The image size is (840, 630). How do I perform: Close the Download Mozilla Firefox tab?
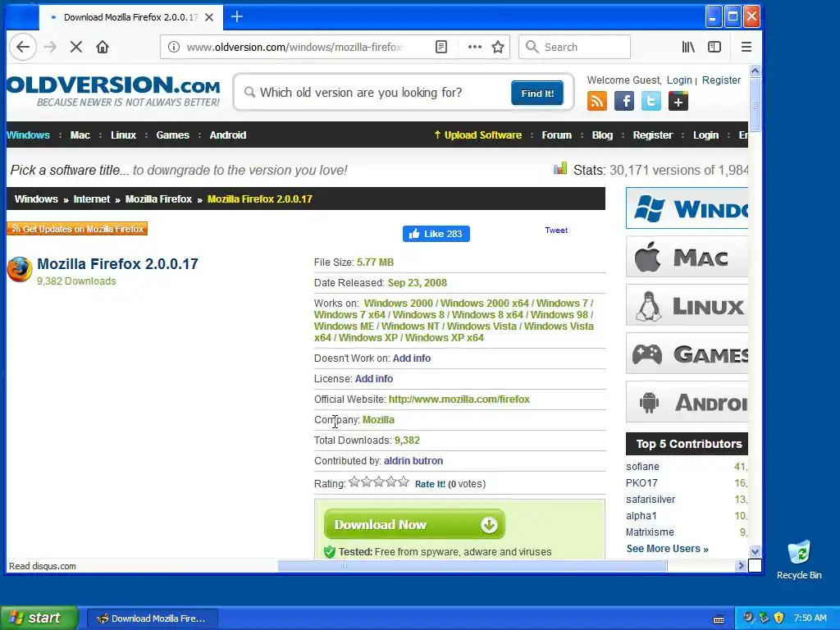209,17
